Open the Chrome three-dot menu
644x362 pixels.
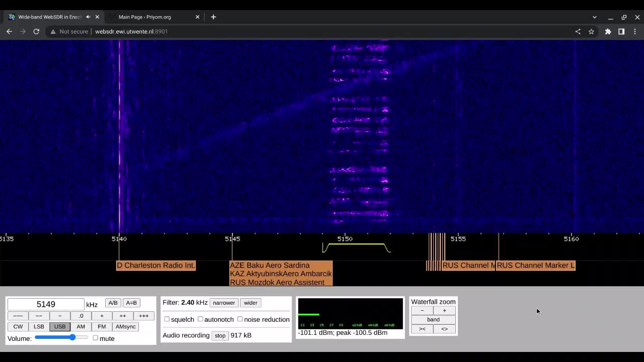635,31
